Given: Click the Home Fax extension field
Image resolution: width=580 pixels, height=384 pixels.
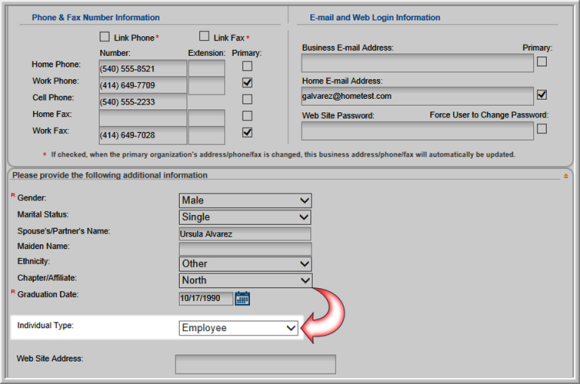Looking at the screenshot, I should 206,118.
